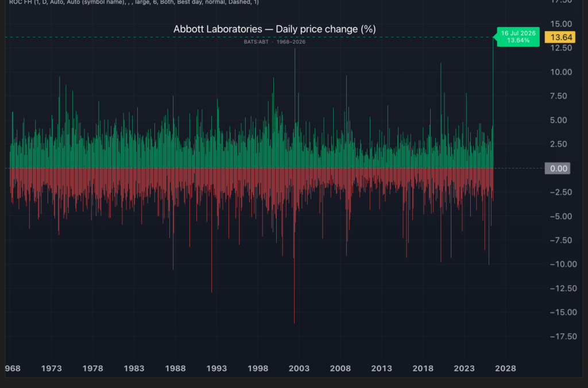Click the 1988 time axis label
This screenshot has height=388, width=588.
[175, 368]
